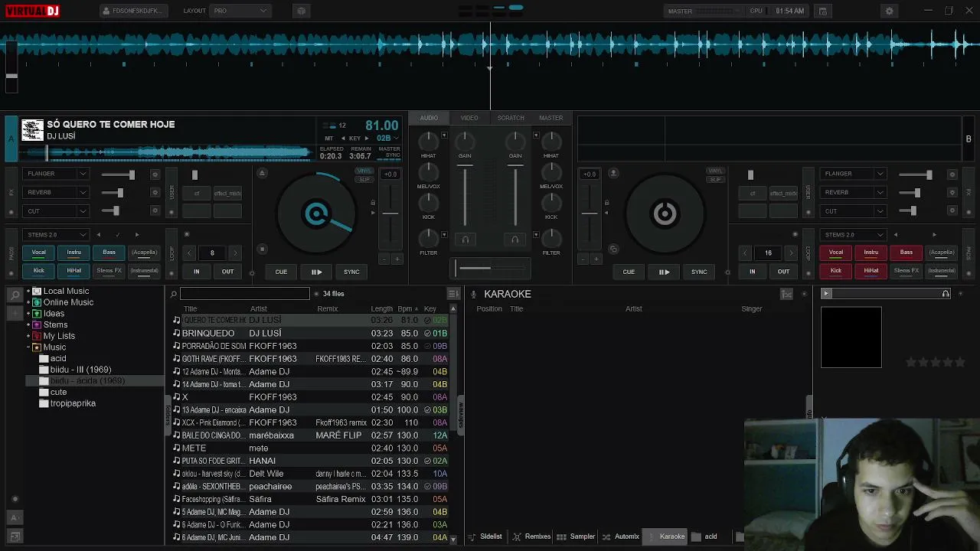Open the right deck STEMS 2.0 pads dropdown
This screenshot has width=980, height=551.
coord(854,235)
